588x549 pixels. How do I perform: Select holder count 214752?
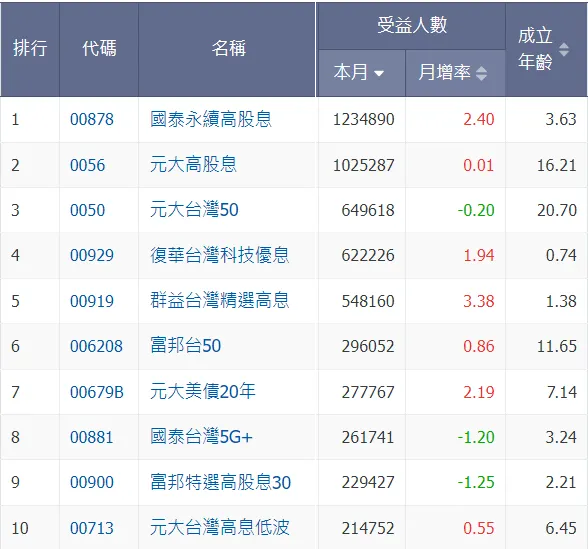coord(368,529)
